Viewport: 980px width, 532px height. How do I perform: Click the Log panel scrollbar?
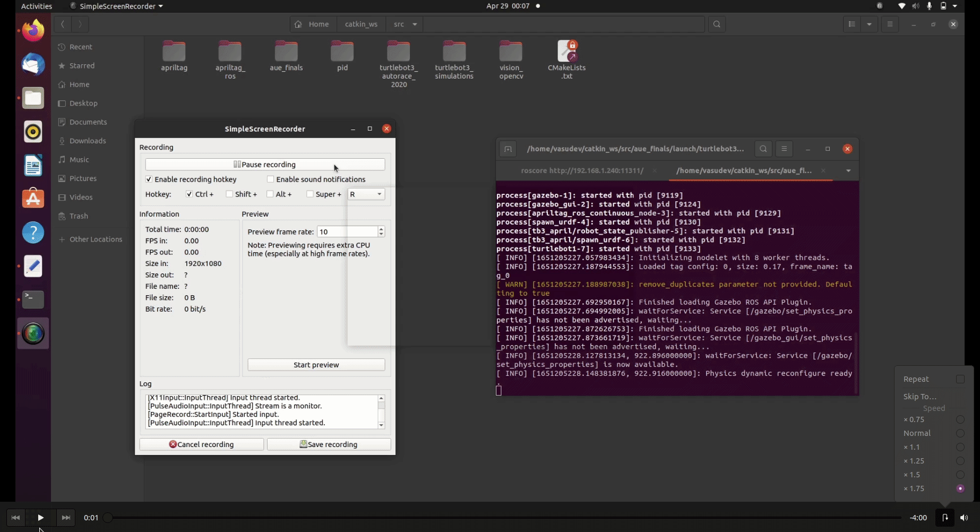coord(381,411)
